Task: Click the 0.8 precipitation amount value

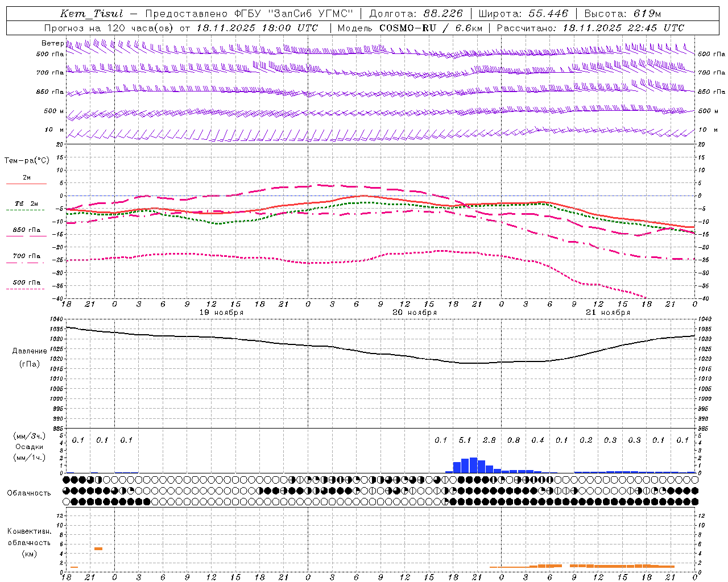Action: [514, 440]
